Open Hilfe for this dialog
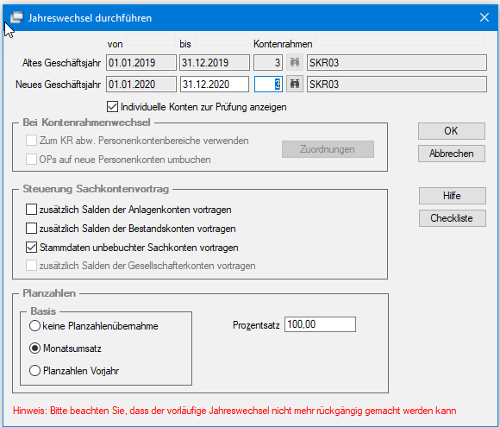 click(x=452, y=196)
